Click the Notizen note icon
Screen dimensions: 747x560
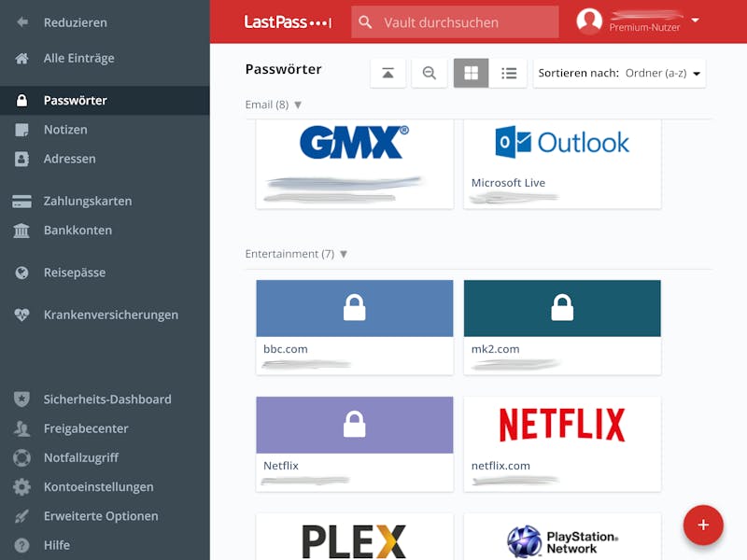click(x=21, y=130)
